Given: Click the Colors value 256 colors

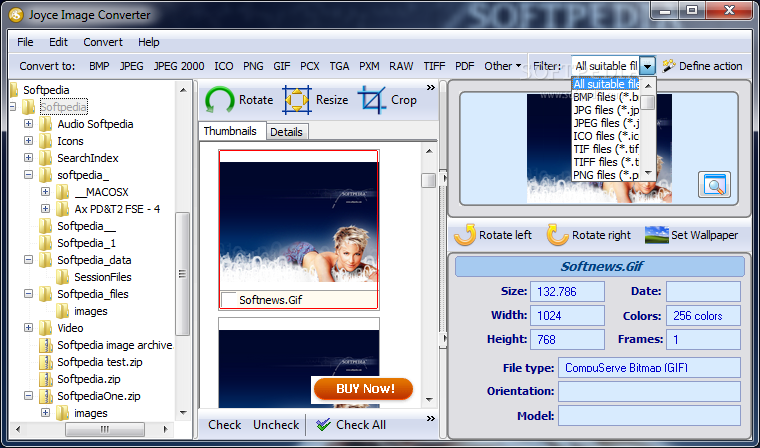Looking at the screenshot, I should pyautogui.click(x=703, y=316).
